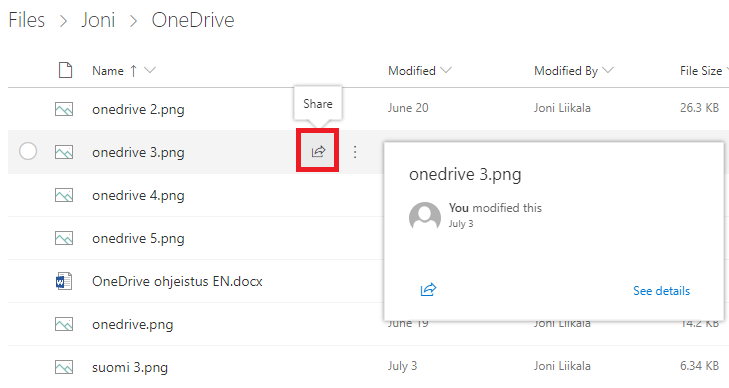Click the 6.34 KB file size

pyautogui.click(x=699, y=366)
